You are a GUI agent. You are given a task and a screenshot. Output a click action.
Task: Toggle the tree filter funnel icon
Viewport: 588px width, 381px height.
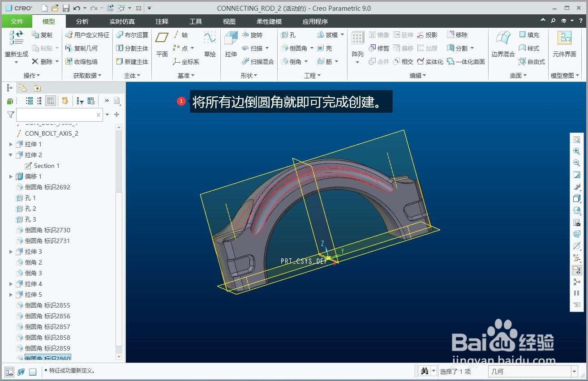click(x=11, y=115)
